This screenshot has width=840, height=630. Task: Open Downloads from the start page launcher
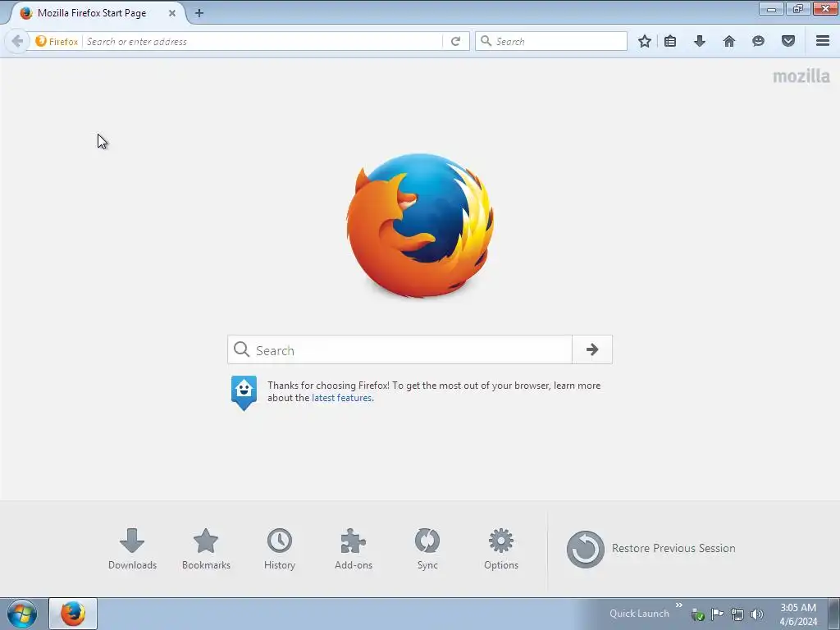pos(132,549)
